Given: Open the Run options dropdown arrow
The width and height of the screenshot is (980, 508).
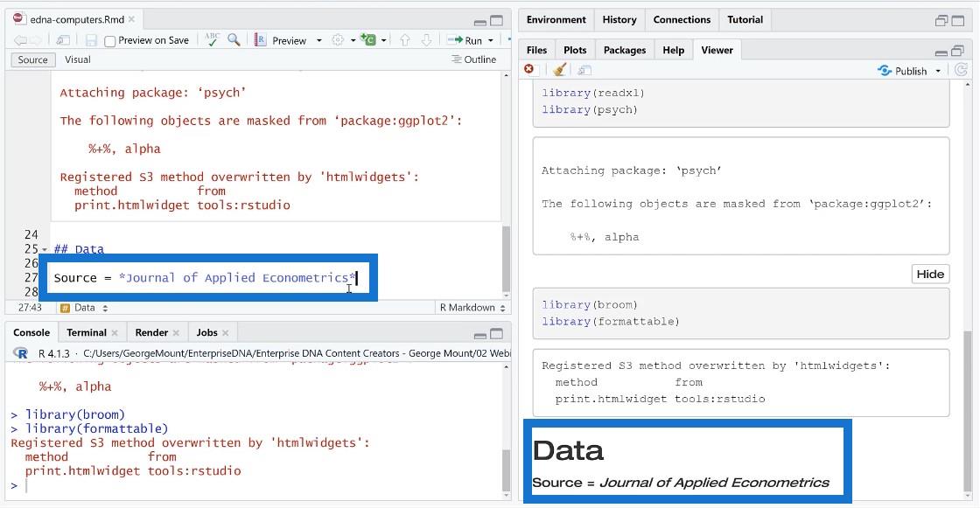Looking at the screenshot, I should pyautogui.click(x=491, y=40).
